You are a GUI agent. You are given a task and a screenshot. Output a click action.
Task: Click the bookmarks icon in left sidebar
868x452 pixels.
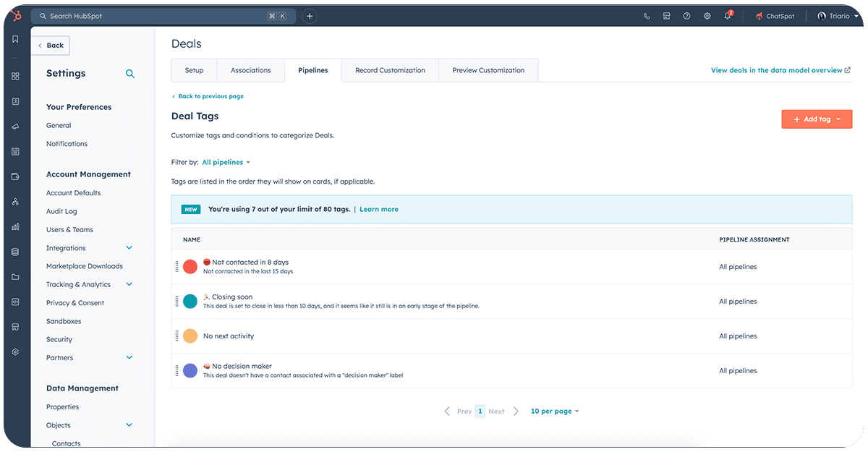click(x=15, y=39)
